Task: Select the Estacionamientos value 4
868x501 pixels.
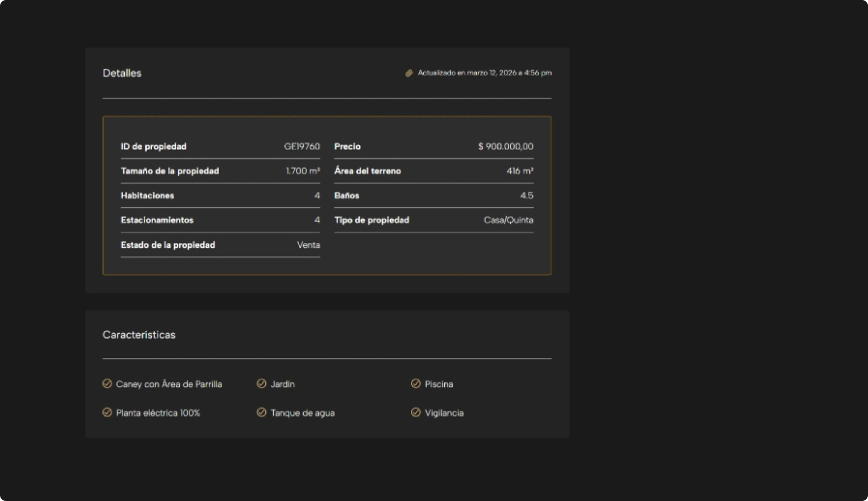Action: pos(317,220)
